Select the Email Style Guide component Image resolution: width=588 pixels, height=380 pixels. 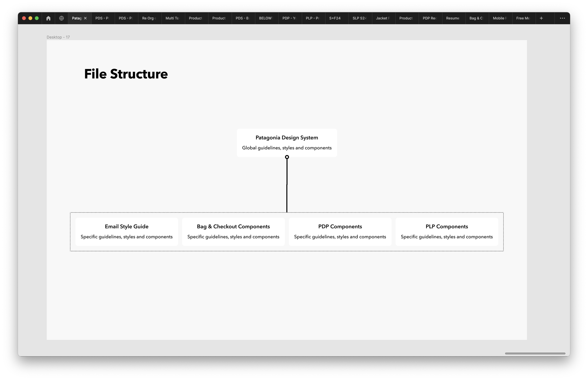(x=127, y=232)
